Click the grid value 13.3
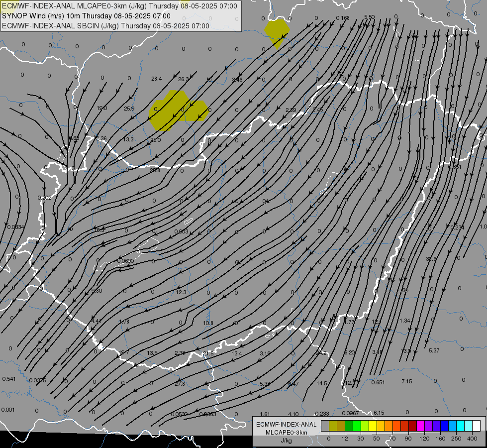The width and height of the screenshot is (487, 448). point(128,139)
